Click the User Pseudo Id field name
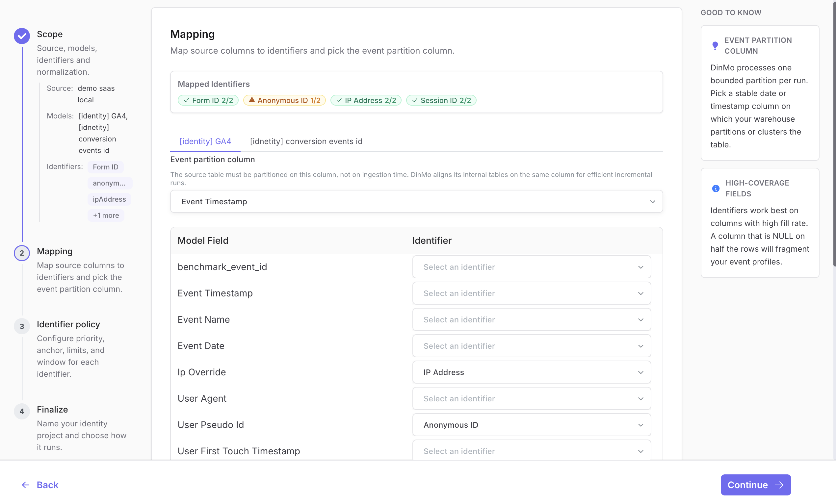The height and width of the screenshot is (504, 836). [211, 425]
